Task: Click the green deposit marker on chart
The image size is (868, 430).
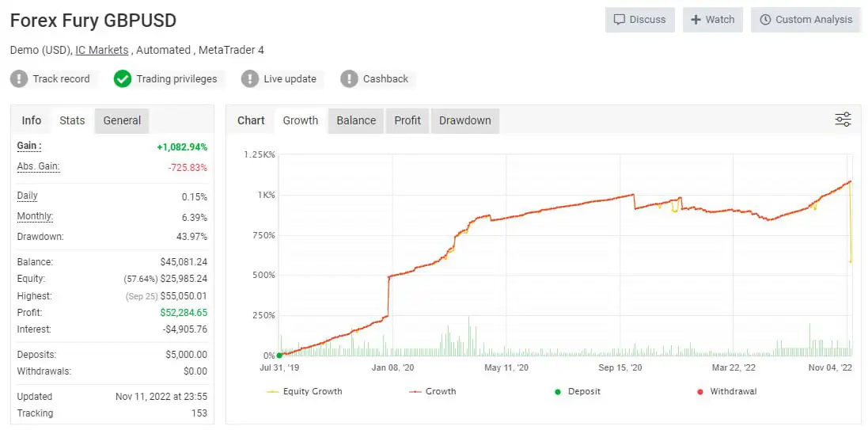Action: tap(279, 356)
